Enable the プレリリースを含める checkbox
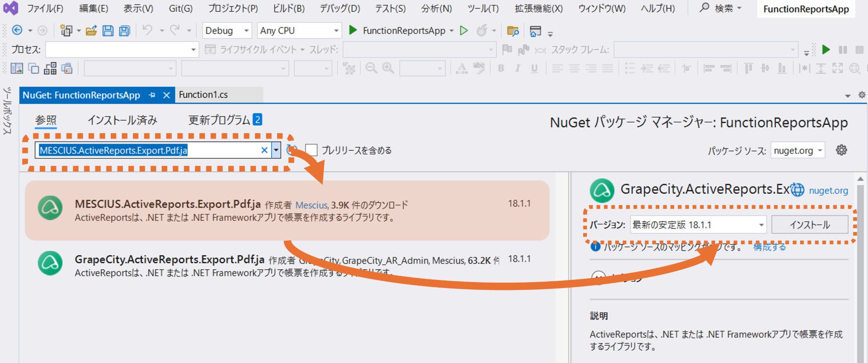This screenshot has height=363, width=868. [311, 150]
